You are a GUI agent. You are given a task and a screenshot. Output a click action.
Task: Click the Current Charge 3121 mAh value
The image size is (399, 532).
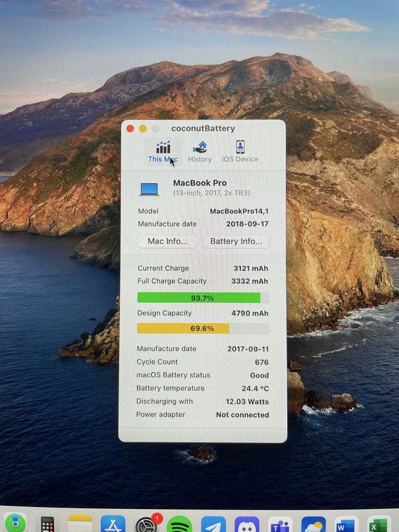click(251, 268)
